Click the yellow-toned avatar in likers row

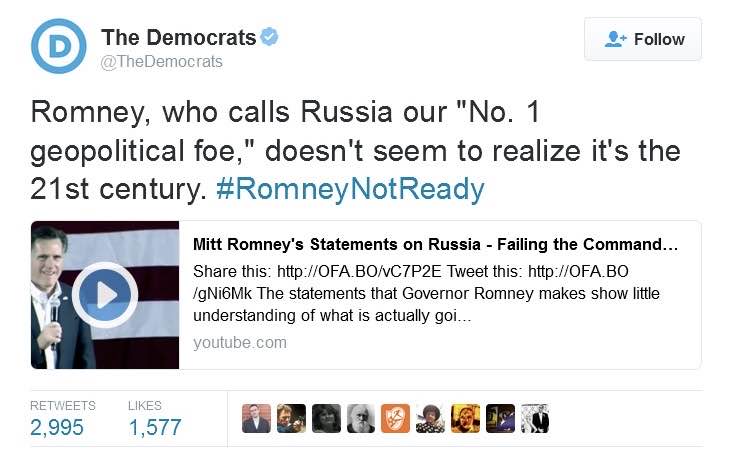coord(465,418)
